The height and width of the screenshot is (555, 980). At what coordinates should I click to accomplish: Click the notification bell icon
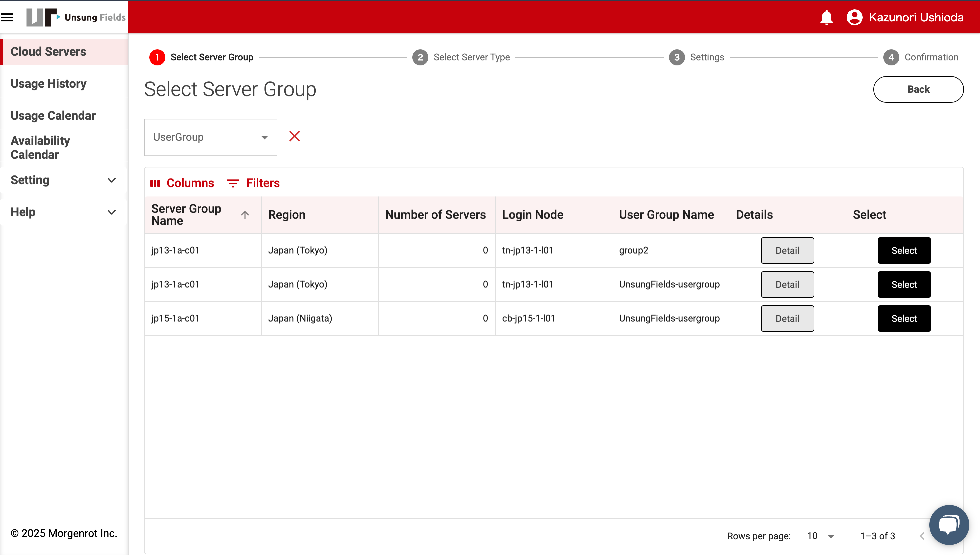826,17
